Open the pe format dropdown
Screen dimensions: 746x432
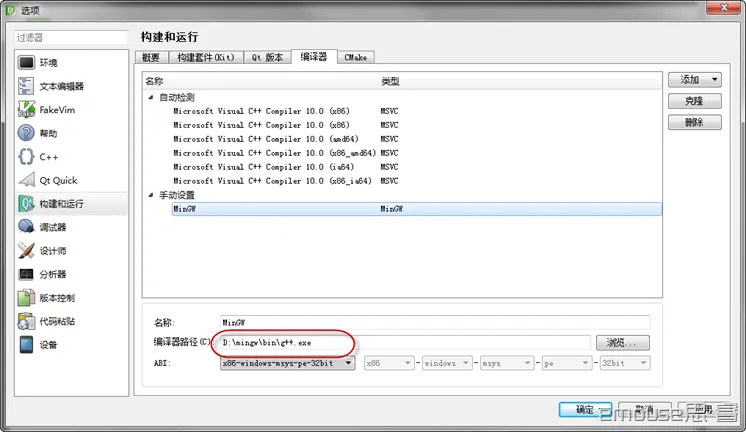(566, 363)
